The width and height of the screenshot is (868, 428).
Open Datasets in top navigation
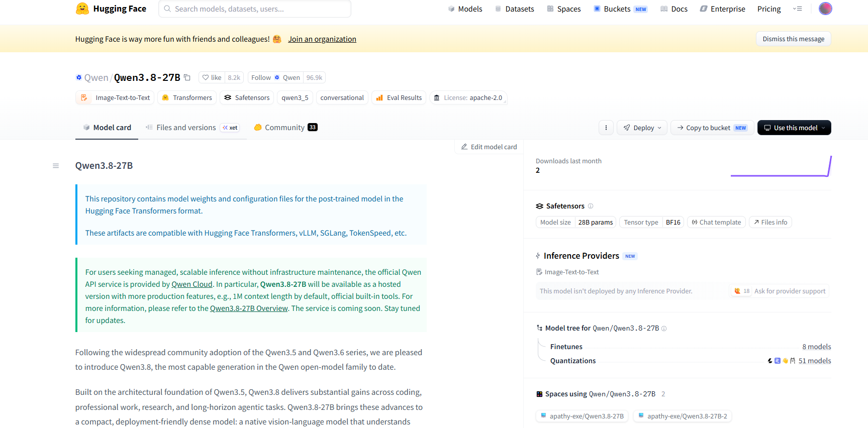[x=514, y=9]
